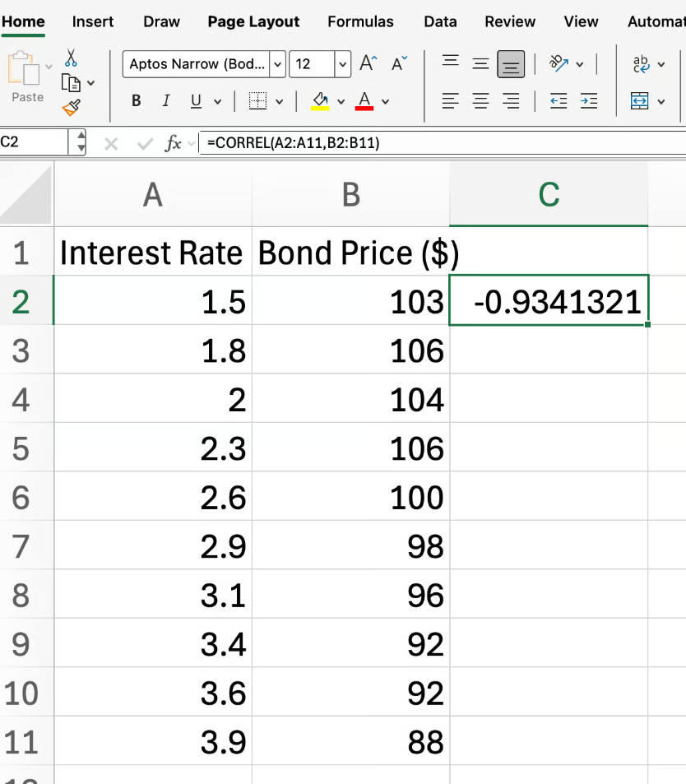This screenshot has height=784, width=686.
Task: Click the Increase Indent control
Action: [x=589, y=100]
